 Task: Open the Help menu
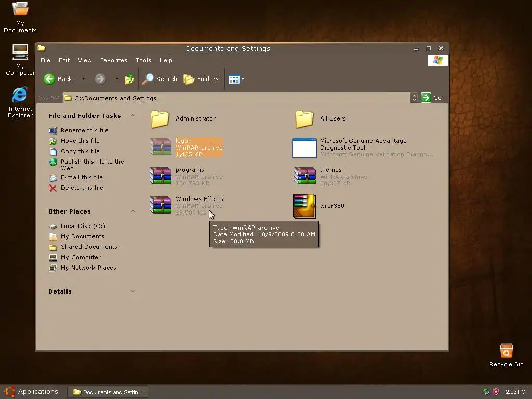coord(166,60)
